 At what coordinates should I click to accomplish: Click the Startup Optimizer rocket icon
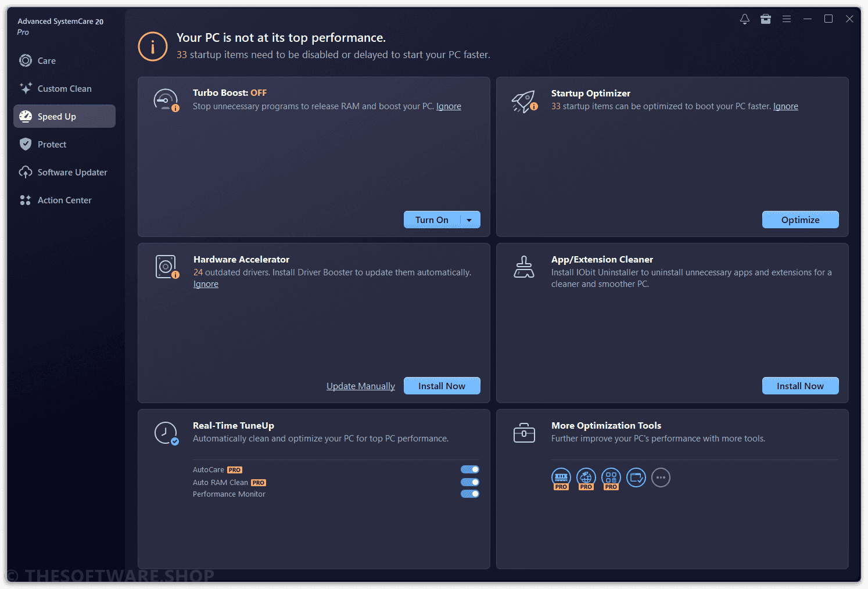[524, 101]
